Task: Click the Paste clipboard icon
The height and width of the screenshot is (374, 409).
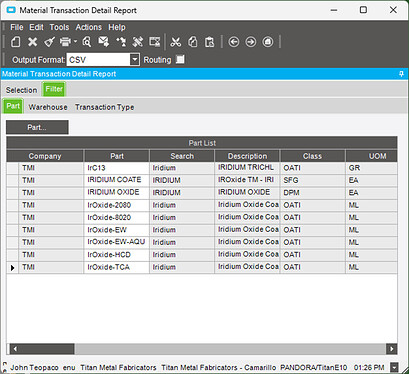Action: pyautogui.click(x=210, y=42)
